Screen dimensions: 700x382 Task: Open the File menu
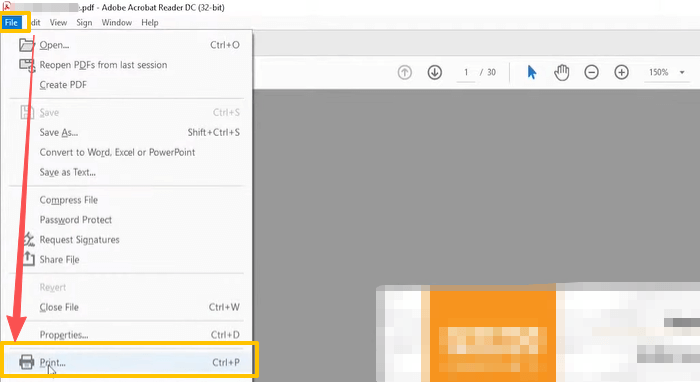pyautogui.click(x=12, y=23)
